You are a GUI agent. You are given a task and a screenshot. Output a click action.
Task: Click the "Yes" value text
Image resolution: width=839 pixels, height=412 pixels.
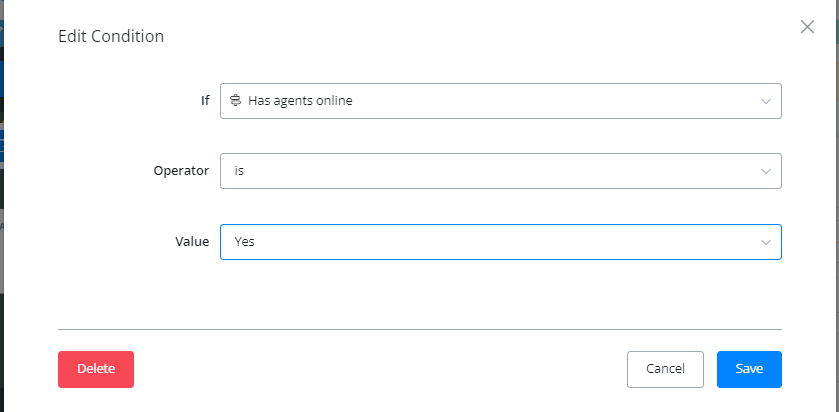pyautogui.click(x=245, y=242)
